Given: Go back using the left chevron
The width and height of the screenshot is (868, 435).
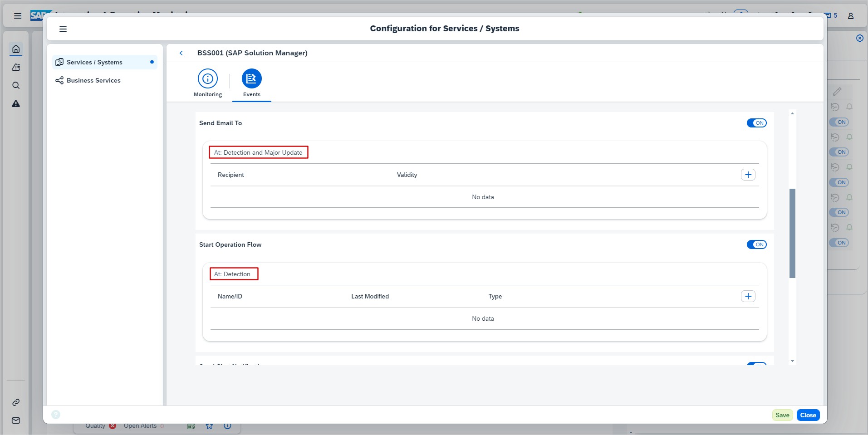Looking at the screenshot, I should tap(181, 53).
